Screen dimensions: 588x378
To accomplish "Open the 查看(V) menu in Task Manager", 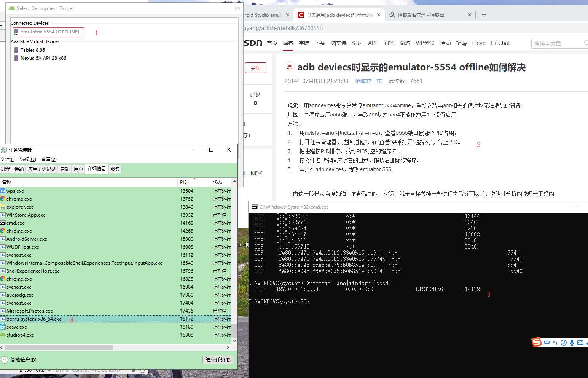I will 49,159.
